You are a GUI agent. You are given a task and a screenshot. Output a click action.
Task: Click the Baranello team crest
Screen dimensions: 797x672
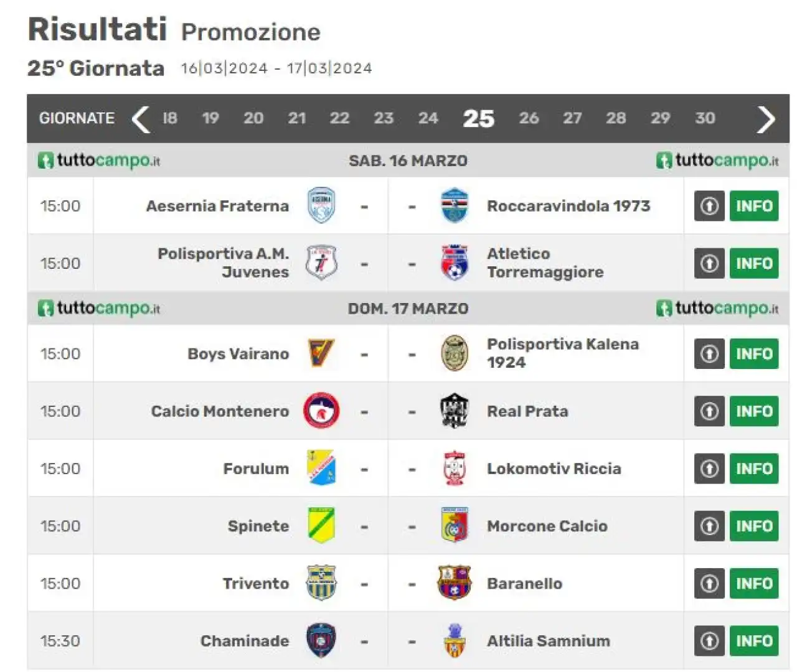[x=455, y=583]
